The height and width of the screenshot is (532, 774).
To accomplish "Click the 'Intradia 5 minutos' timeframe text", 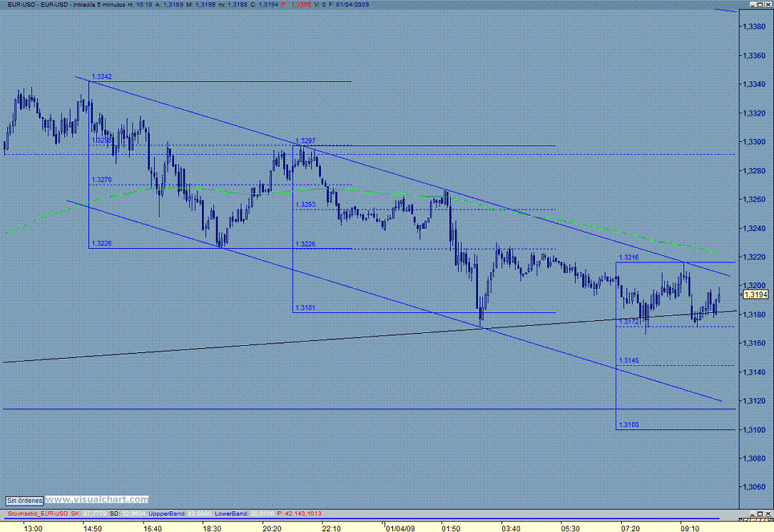I will point(99,4).
